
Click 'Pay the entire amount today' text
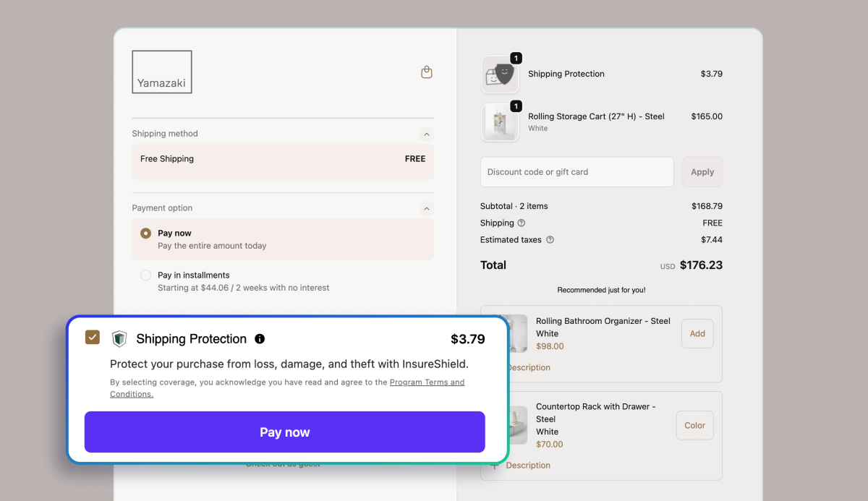coord(212,246)
